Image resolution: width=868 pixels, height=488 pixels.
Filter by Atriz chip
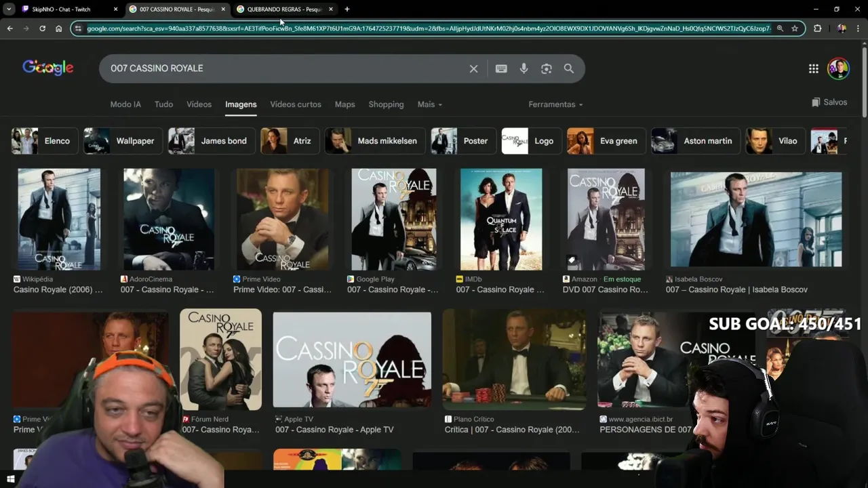(290, 141)
